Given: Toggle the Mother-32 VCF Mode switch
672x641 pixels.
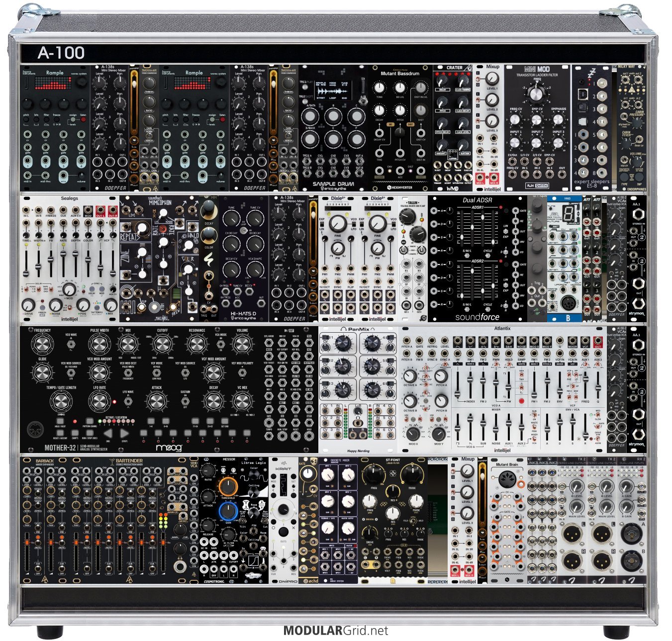Looking at the screenshot, I should pyautogui.click(x=157, y=372).
